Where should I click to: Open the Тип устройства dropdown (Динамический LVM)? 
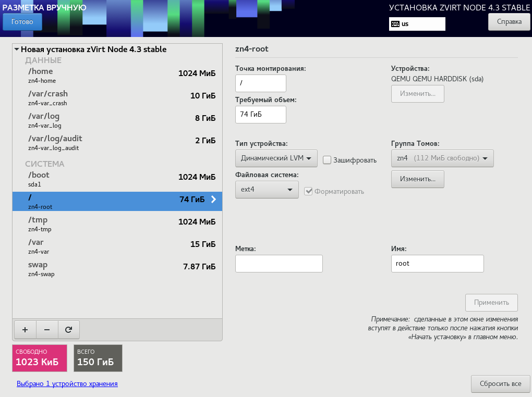pos(276,158)
